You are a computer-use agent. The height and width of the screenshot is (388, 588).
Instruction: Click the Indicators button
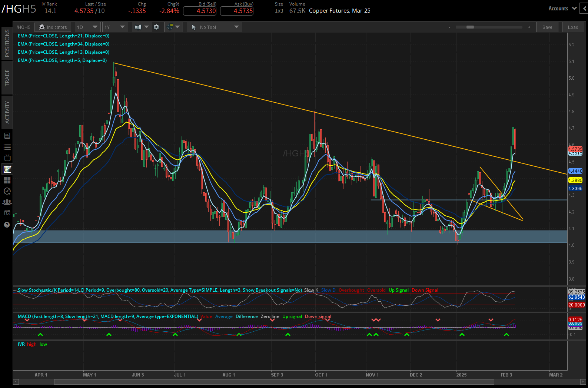click(x=53, y=27)
